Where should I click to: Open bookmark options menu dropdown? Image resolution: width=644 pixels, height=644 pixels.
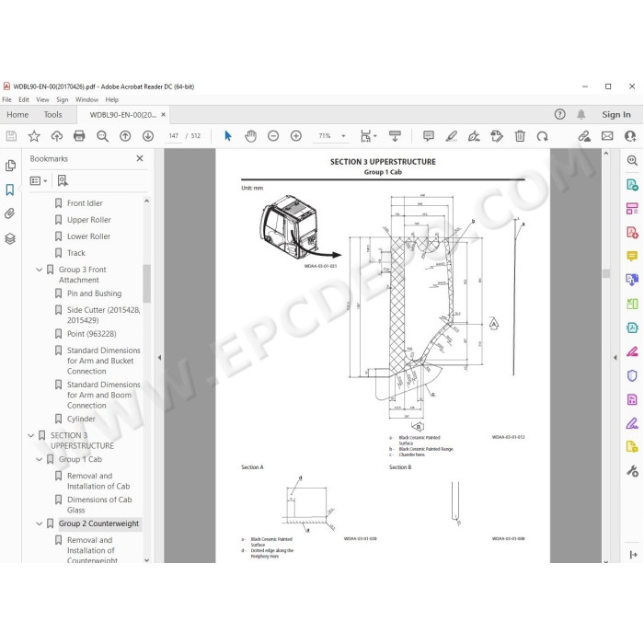click(39, 180)
